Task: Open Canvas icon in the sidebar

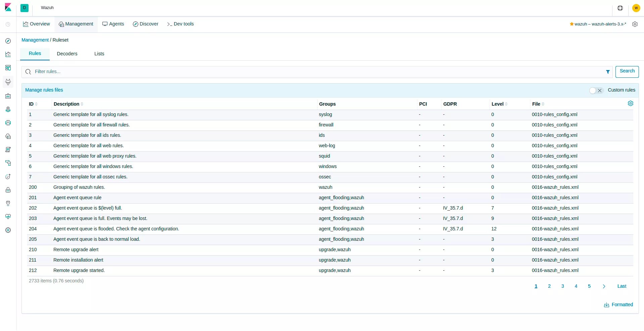Action: 8,96
